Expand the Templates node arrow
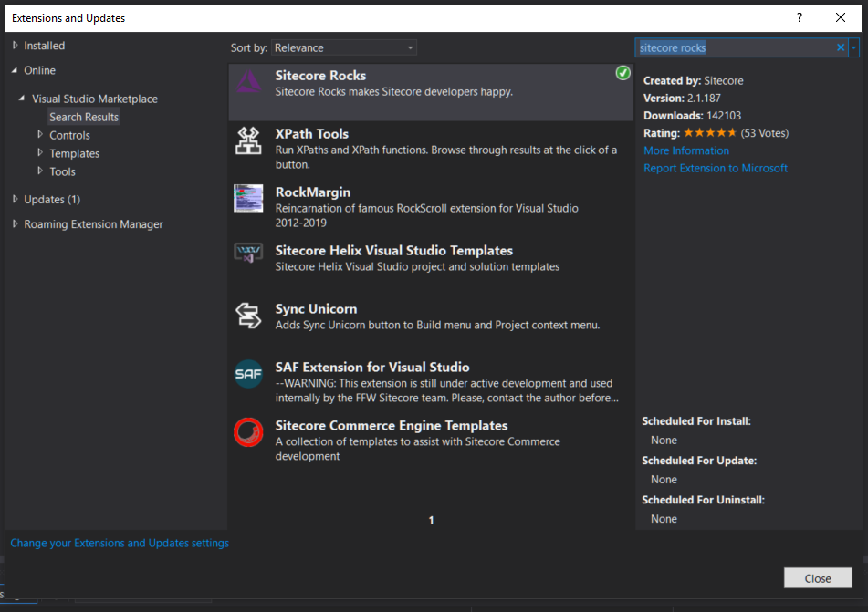This screenshot has width=868, height=612. click(40, 152)
